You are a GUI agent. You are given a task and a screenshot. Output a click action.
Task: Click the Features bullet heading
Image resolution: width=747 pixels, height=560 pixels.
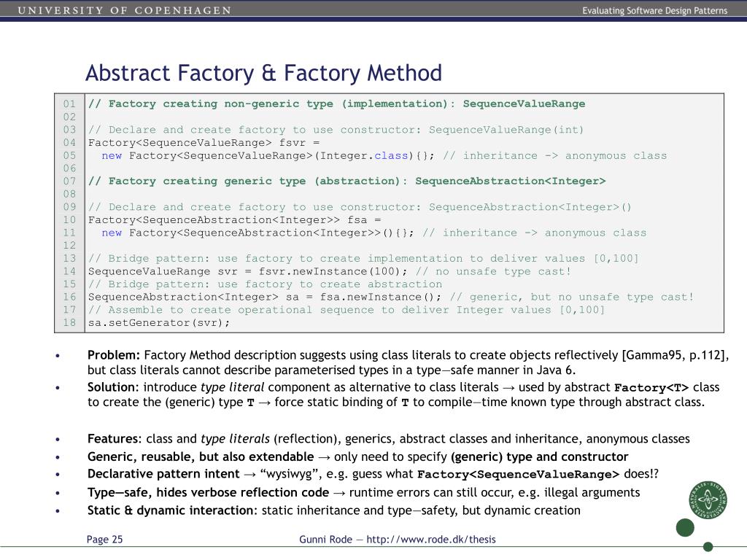pos(114,438)
